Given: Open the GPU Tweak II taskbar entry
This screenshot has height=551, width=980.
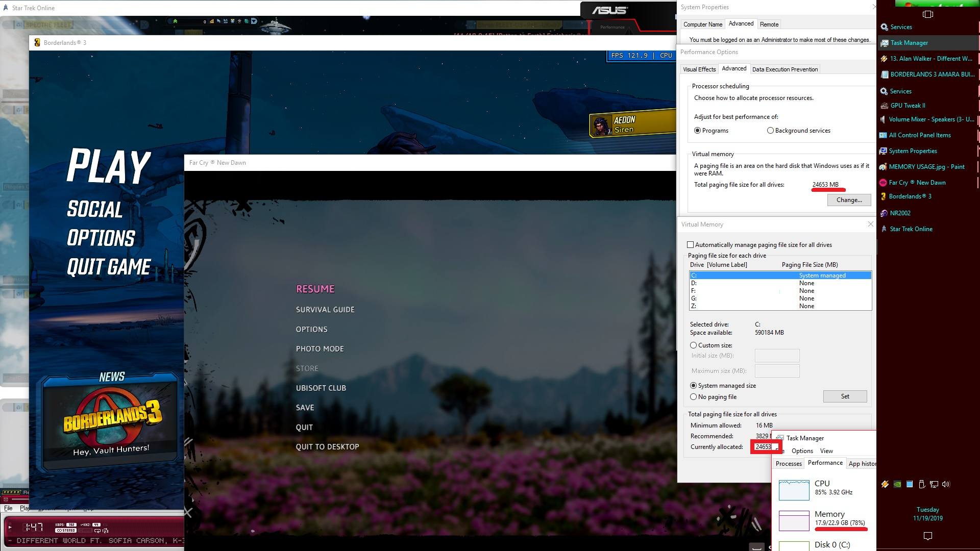Looking at the screenshot, I should 927,106.
